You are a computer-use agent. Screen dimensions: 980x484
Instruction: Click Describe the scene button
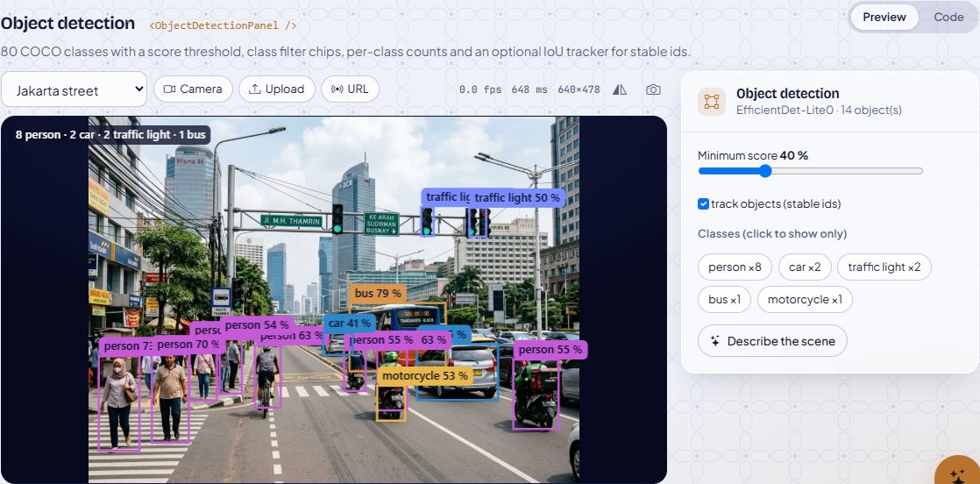772,341
